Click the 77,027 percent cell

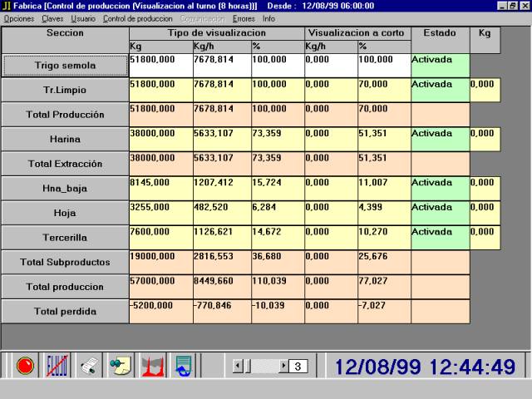[384, 287]
